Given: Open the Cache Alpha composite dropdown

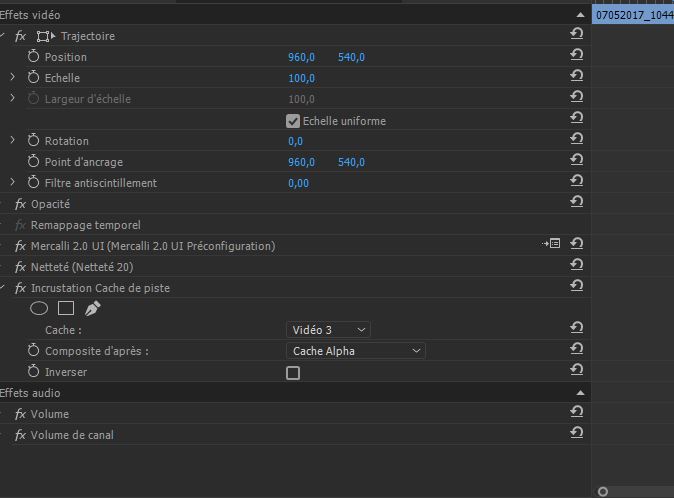Looking at the screenshot, I should 355,351.
